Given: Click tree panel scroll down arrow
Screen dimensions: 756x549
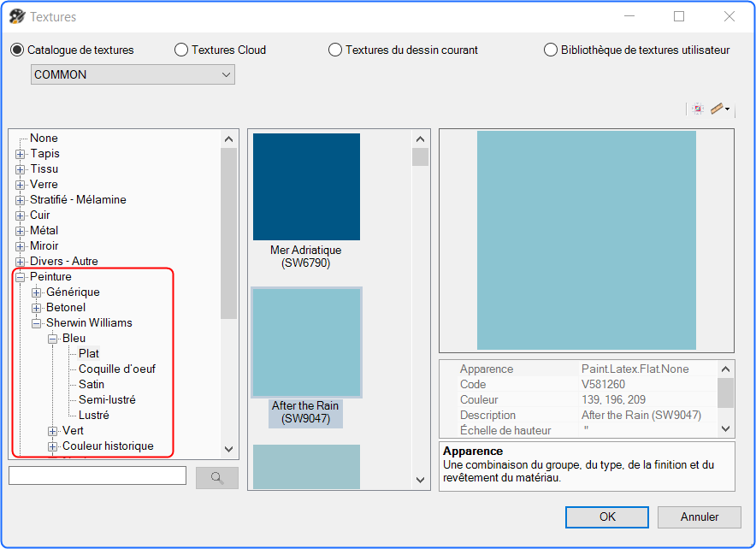Looking at the screenshot, I should 229,449.
